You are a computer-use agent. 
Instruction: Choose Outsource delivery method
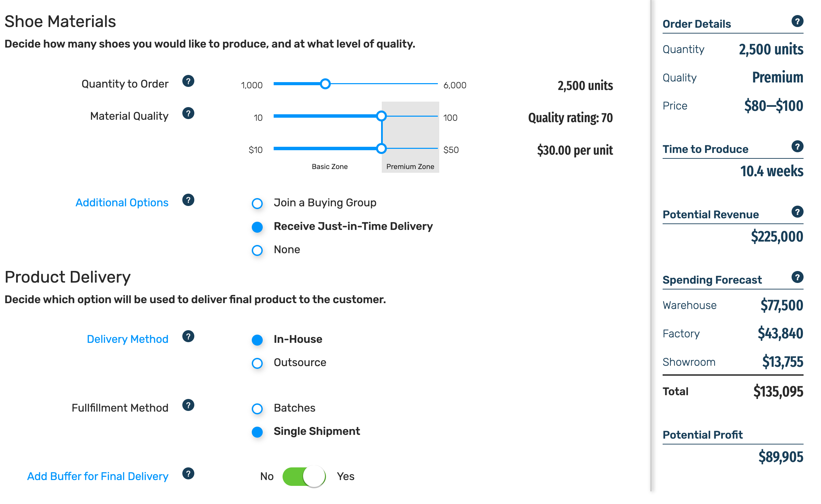[x=257, y=363]
